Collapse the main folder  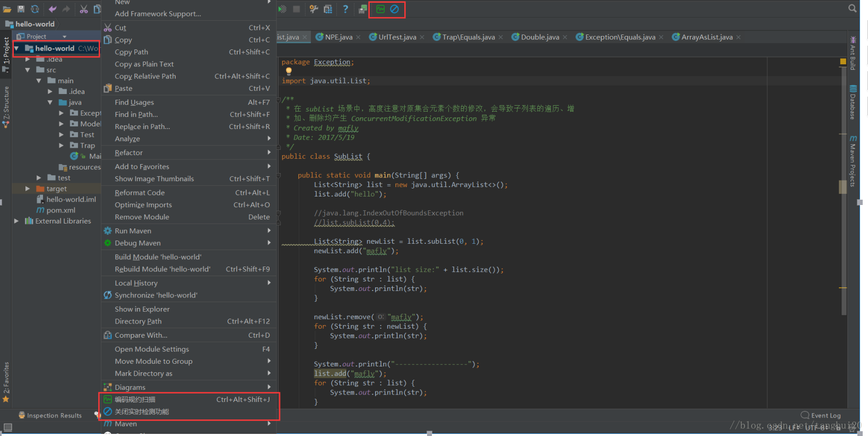pos(39,81)
